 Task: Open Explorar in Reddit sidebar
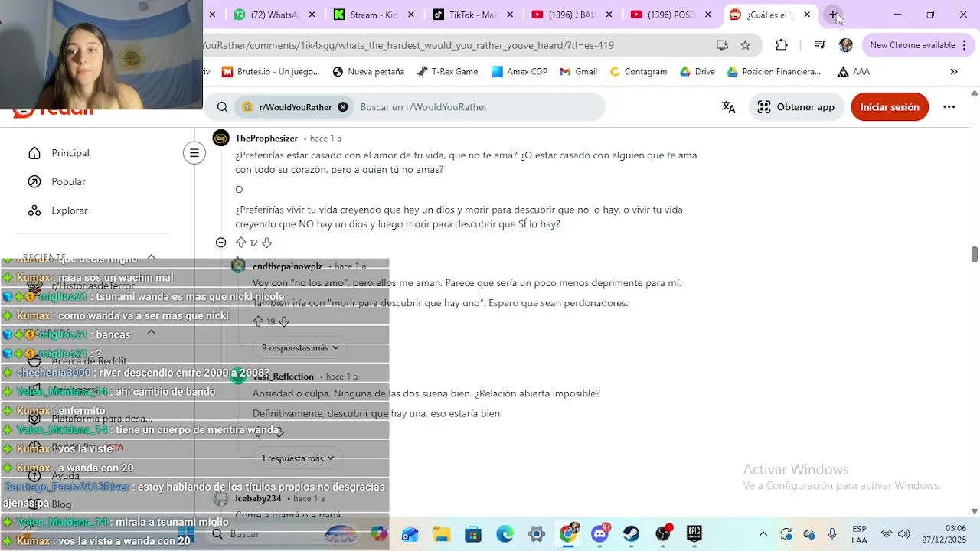[x=69, y=210]
